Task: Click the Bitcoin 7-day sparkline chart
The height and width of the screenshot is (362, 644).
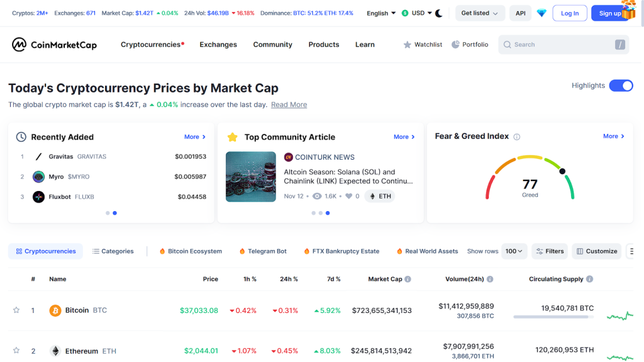Action: 619,315
